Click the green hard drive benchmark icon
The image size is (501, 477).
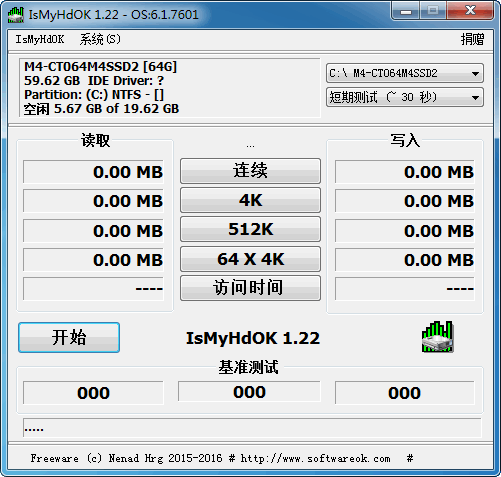click(438, 337)
